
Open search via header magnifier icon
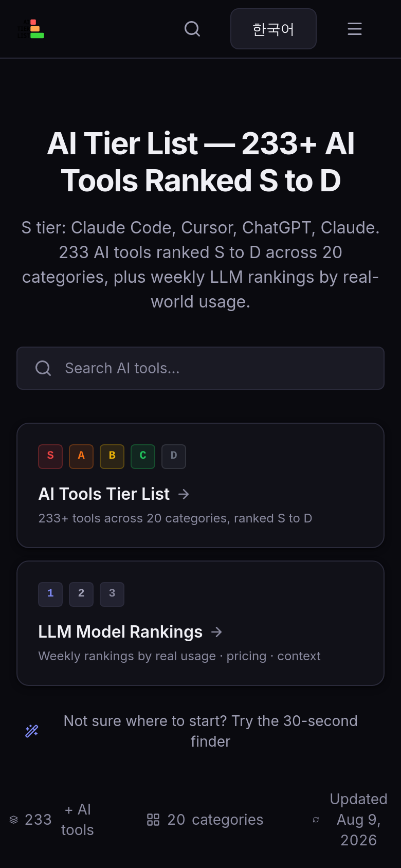(x=192, y=29)
